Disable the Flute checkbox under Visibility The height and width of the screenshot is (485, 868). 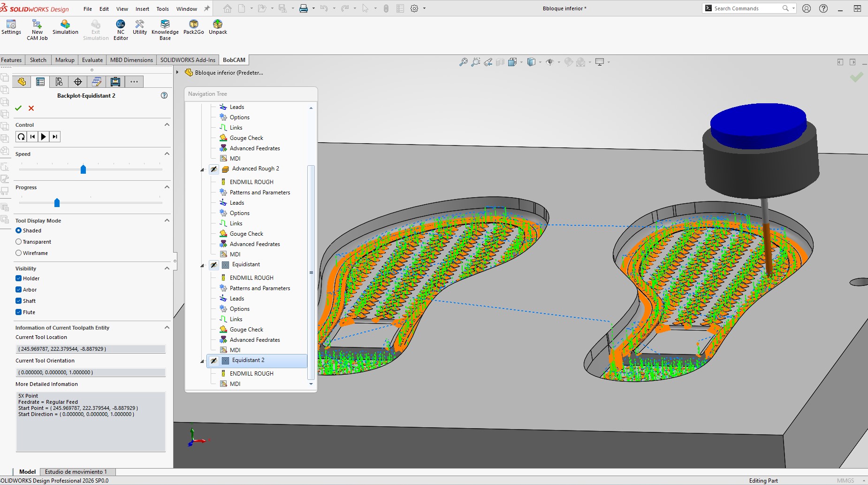pos(18,312)
